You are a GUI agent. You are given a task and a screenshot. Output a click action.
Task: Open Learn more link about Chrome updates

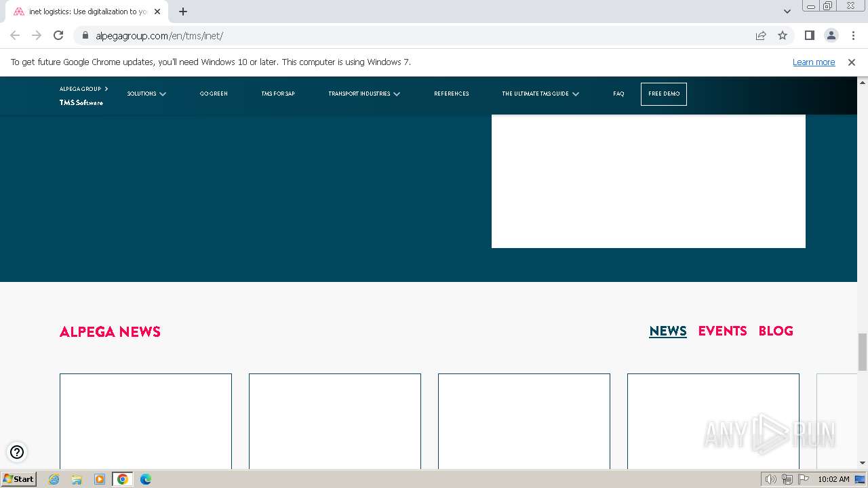click(x=814, y=62)
